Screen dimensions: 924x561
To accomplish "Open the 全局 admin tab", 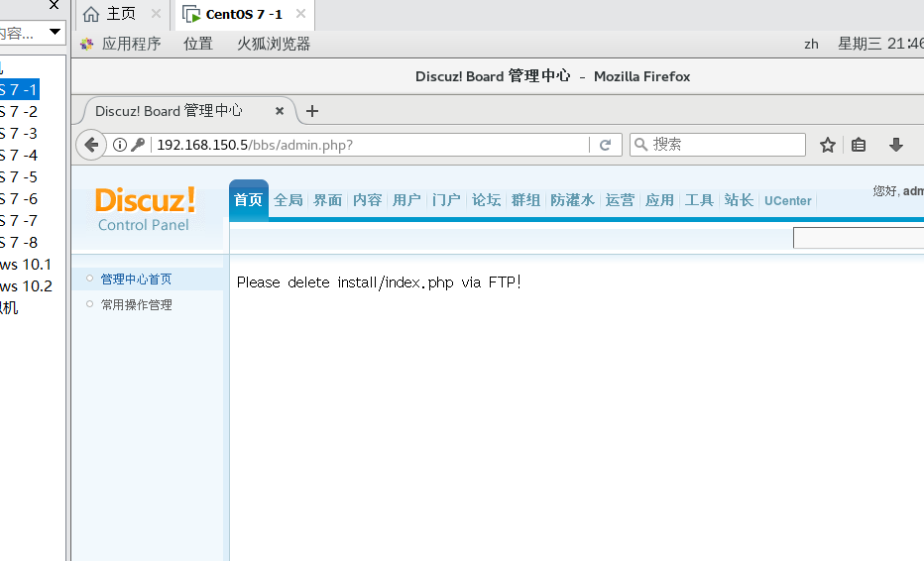I will (289, 200).
